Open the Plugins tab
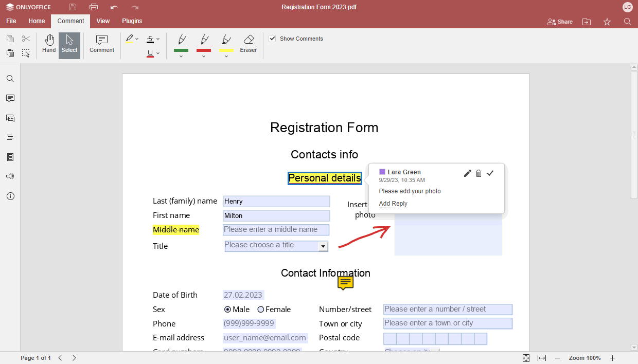This screenshot has width=638, height=364. tap(132, 21)
